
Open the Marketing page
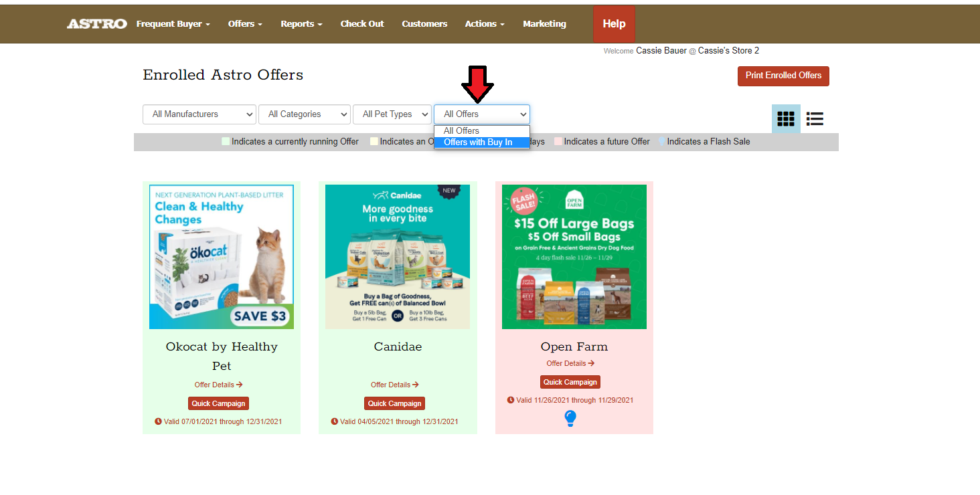(x=544, y=23)
